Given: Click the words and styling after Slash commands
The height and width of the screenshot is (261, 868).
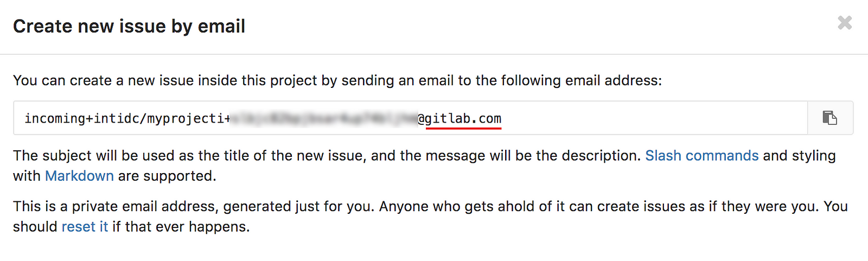Looking at the screenshot, I should point(799,156).
